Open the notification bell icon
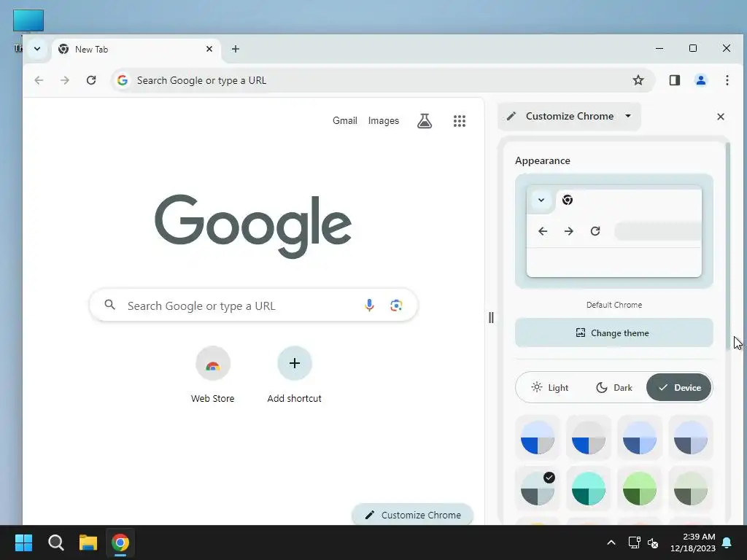The image size is (747, 560). click(727, 542)
